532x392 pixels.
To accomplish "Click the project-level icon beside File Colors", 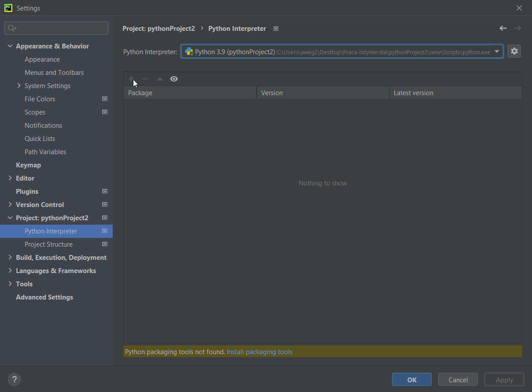I will (x=105, y=99).
